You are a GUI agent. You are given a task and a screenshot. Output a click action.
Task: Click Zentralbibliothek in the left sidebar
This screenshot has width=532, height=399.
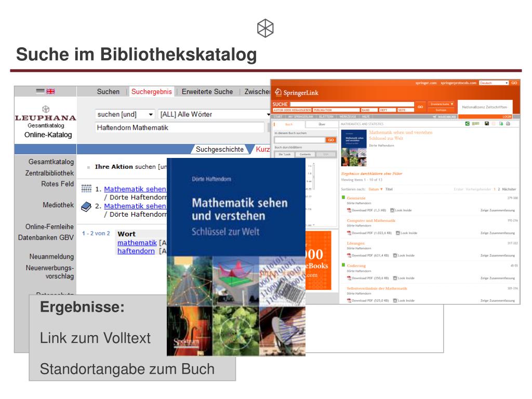point(49,173)
